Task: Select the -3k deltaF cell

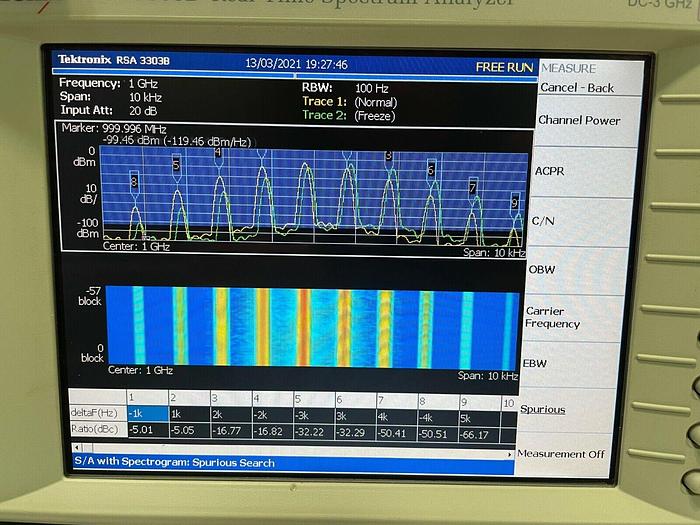Action: (314, 416)
